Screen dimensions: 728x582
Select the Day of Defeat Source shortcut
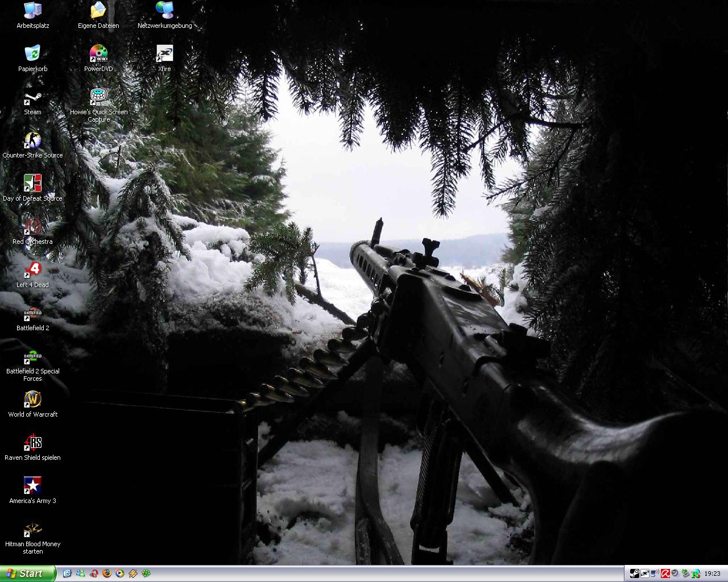click(33, 189)
